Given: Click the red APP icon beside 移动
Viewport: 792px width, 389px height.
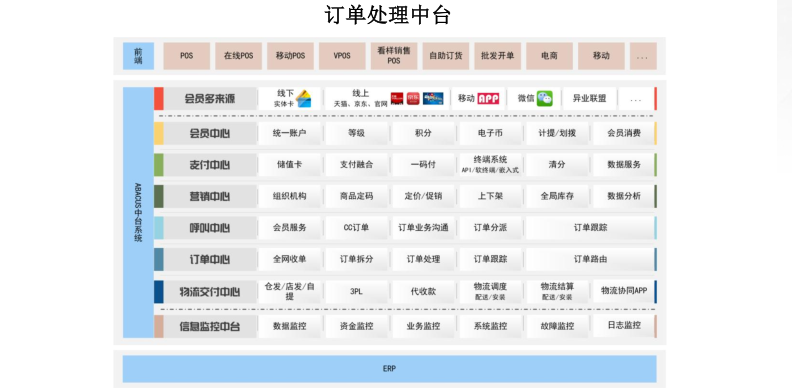Looking at the screenshot, I should [x=488, y=99].
